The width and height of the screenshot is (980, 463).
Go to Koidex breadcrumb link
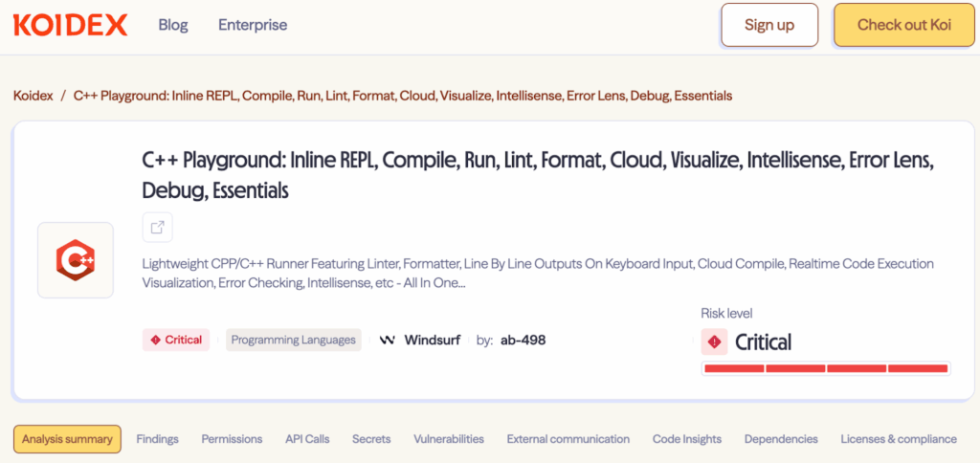click(33, 96)
